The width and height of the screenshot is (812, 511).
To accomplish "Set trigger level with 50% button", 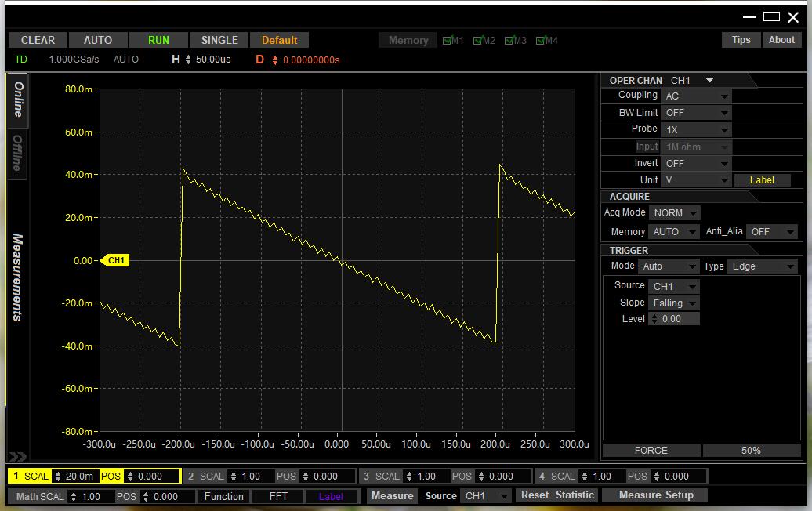I will click(750, 451).
